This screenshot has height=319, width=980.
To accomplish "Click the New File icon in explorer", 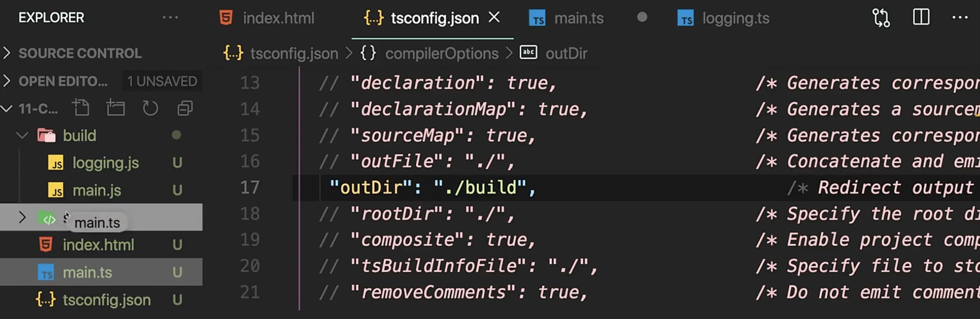I will click(81, 108).
